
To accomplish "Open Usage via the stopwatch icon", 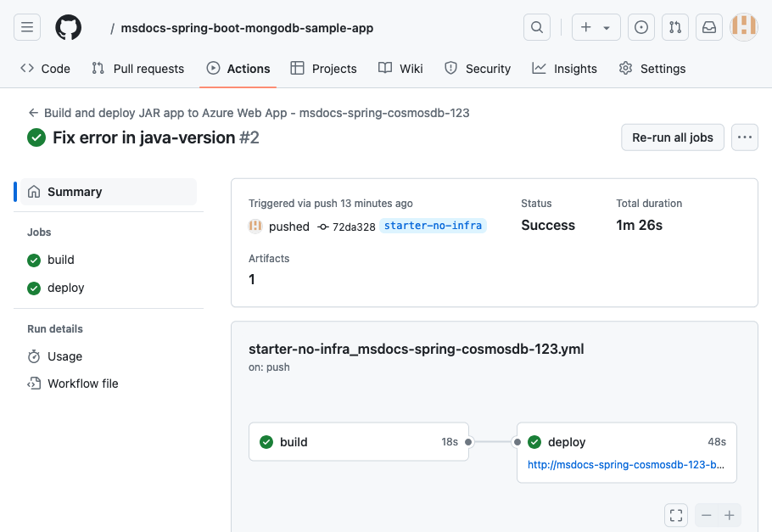I will click(x=64, y=356).
